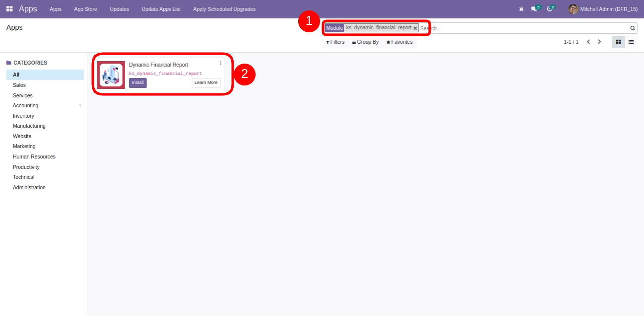Viewport: 644px width, 316px height.
Task: Open the App Store menu
Action: pyautogui.click(x=85, y=9)
